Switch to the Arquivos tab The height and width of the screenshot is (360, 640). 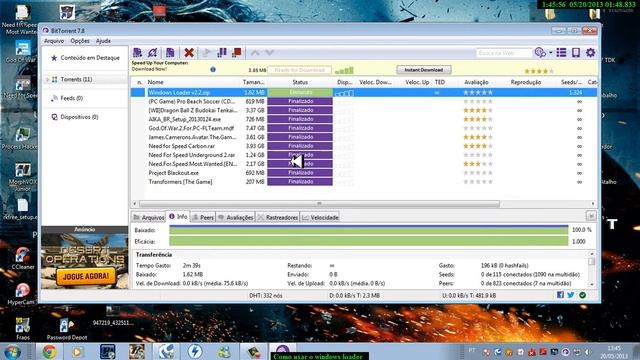point(149,217)
